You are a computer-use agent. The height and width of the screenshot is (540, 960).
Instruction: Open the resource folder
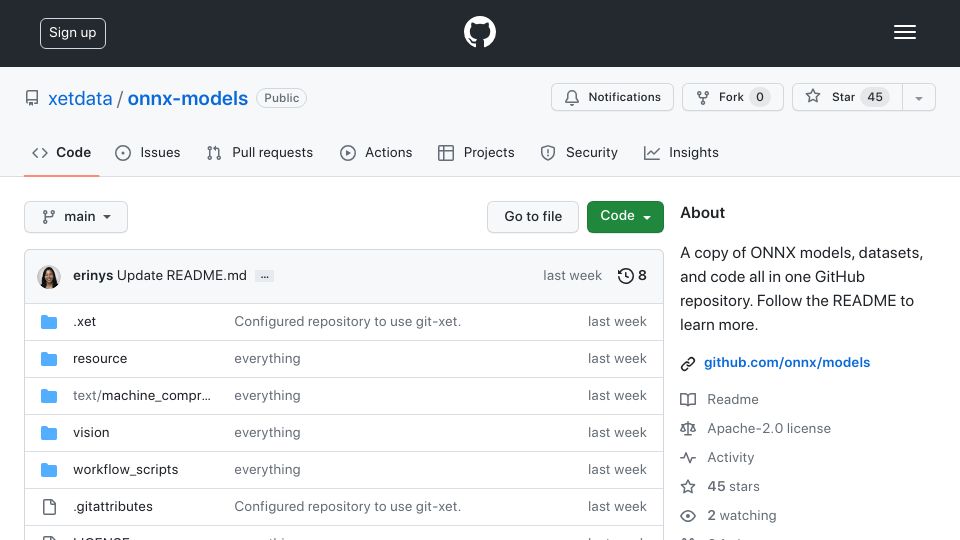click(100, 359)
